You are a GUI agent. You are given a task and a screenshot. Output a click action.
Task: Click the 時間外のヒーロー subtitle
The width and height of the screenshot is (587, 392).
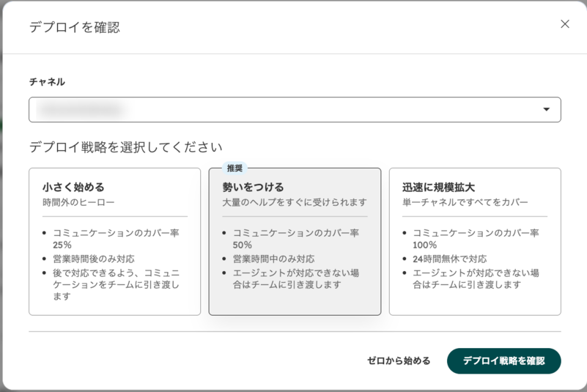78,202
